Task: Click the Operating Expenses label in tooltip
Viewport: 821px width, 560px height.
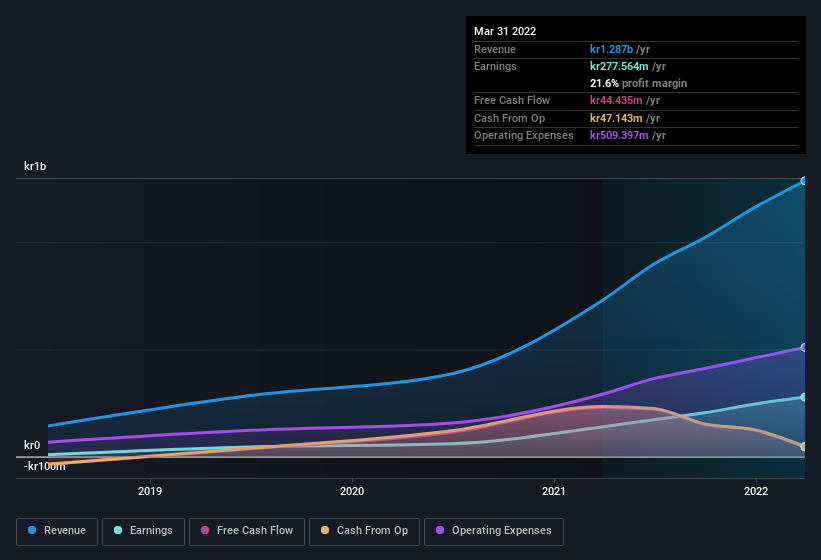Action: (x=524, y=136)
